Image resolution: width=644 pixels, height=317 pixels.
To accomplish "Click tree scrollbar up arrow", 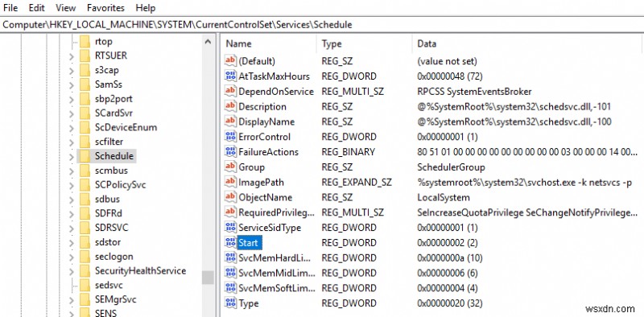I will [x=208, y=42].
